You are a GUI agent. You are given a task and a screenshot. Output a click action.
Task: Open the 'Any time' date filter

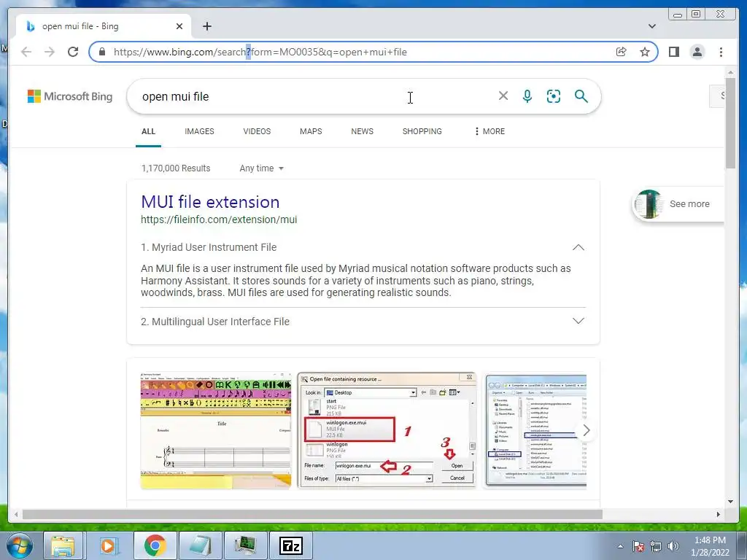[262, 168]
